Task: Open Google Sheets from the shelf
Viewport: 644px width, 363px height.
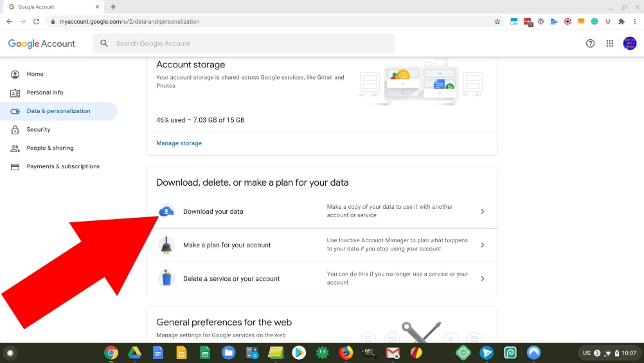Action: 205,352
